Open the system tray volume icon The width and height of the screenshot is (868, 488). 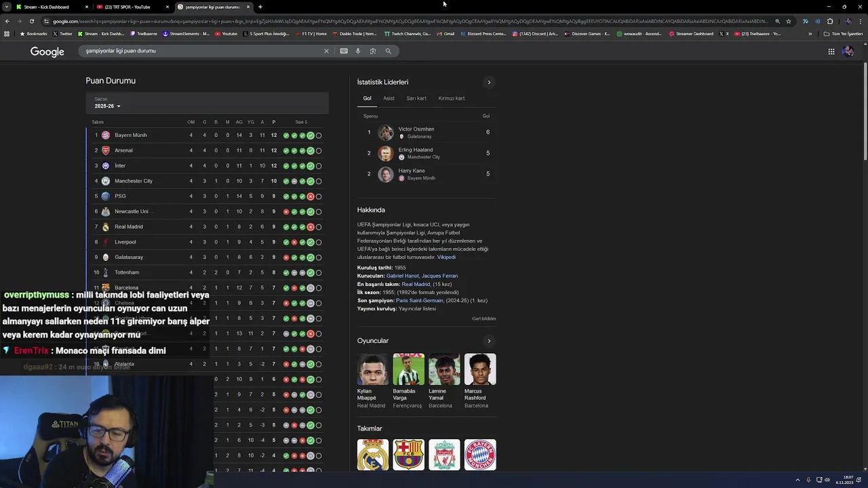(x=827, y=480)
